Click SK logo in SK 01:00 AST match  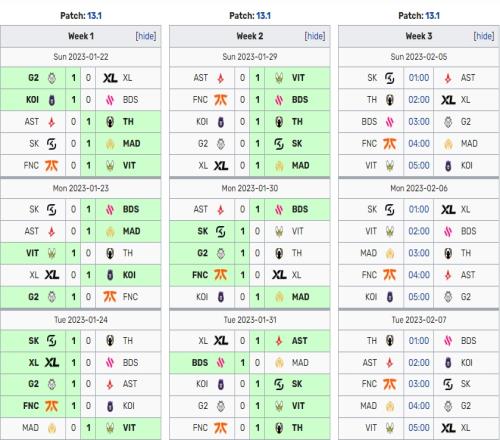pos(390,78)
